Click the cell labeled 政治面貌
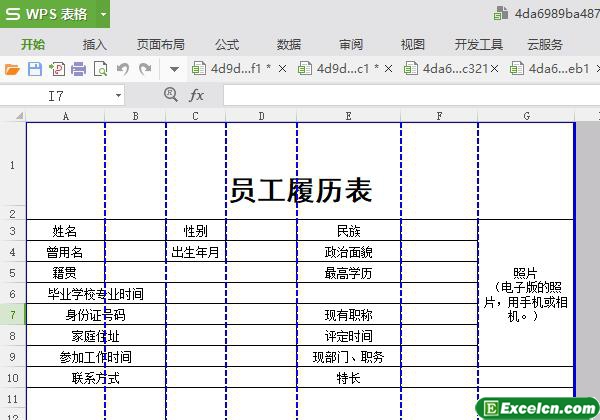The image size is (600, 420). point(349,252)
